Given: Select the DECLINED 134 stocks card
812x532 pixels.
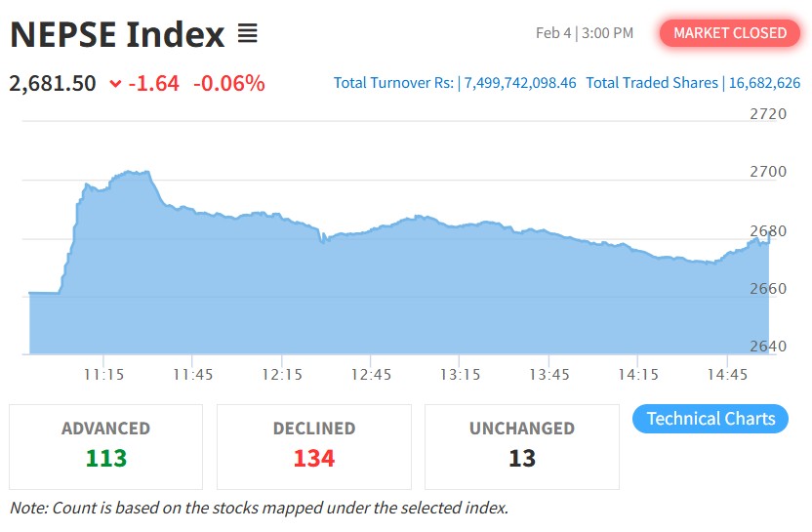Looking at the screenshot, I should [314, 445].
